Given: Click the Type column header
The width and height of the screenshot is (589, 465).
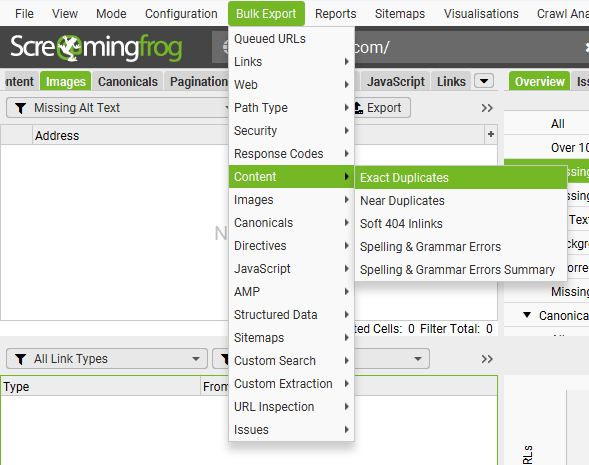Looking at the screenshot, I should click(x=100, y=386).
